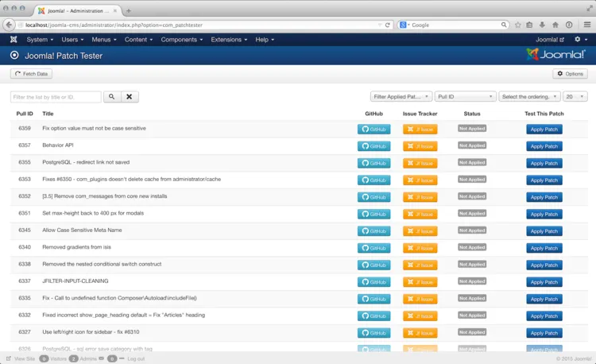The height and width of the screenshot is (364, 596).
Task: Open the Menus menu
Action: pyautogui.click(x=104, y=40)
